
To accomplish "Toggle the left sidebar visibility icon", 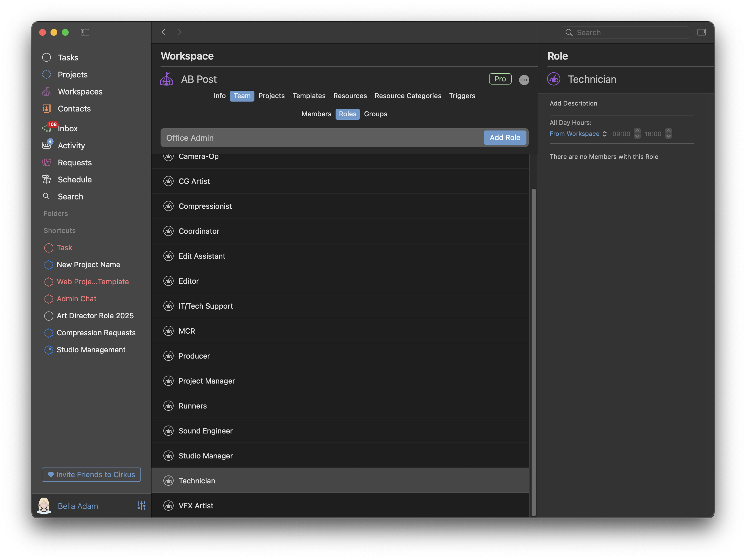I will pos(85,32).
